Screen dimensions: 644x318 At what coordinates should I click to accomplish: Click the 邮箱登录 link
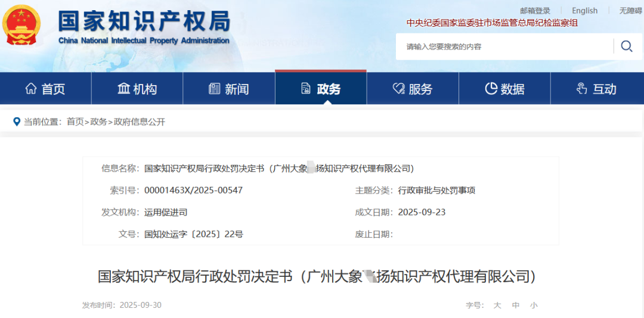[535, 11]
